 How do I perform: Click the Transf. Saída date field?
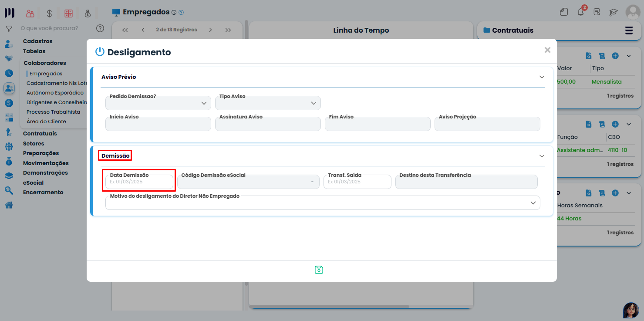[x=357, y=182]
